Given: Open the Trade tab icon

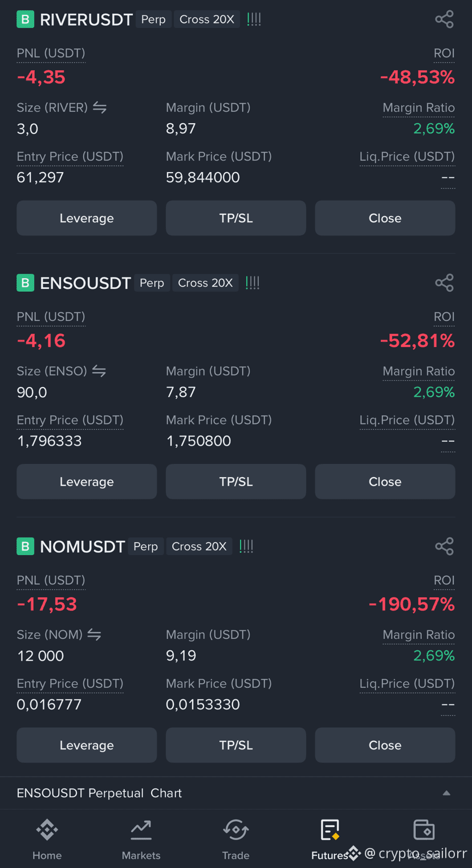Looking at the screenshot, I should [x=235, y=830].
